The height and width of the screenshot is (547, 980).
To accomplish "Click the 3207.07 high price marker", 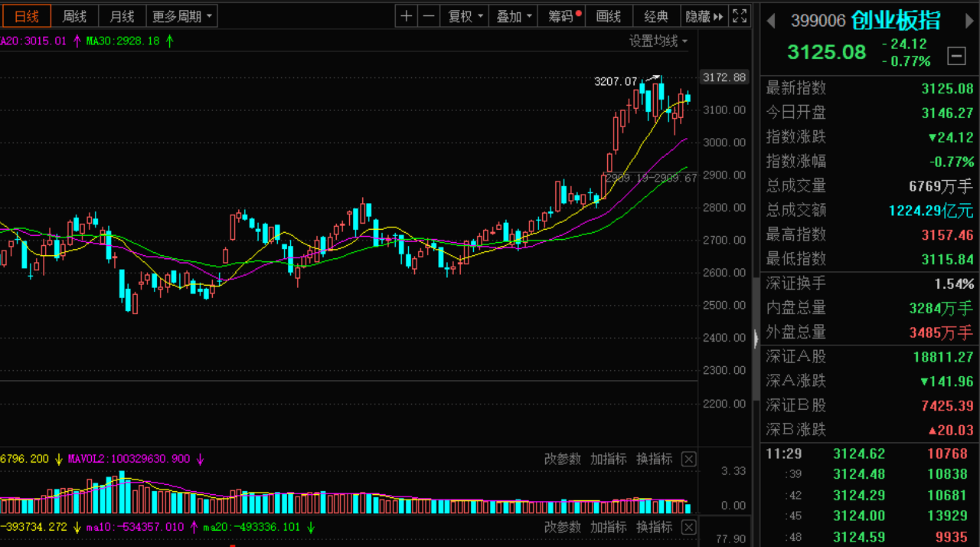I will pos(616,81).
